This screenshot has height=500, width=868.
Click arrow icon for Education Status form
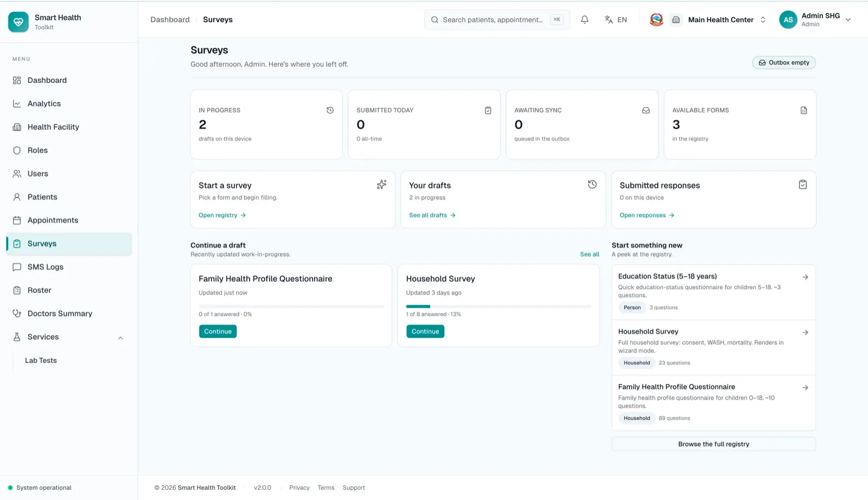point(805,277)
